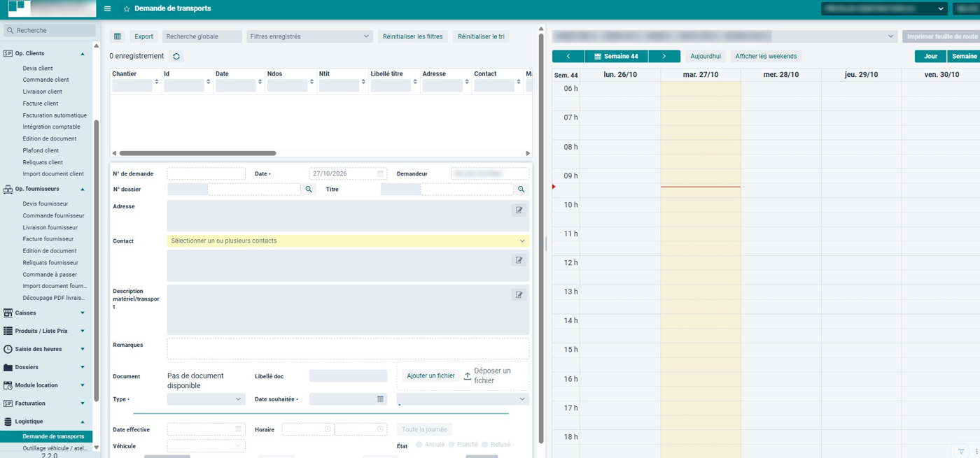Screen dimensions: 980x458
Task: Edit the contact details field below Contact
Action: click(519, 260)
